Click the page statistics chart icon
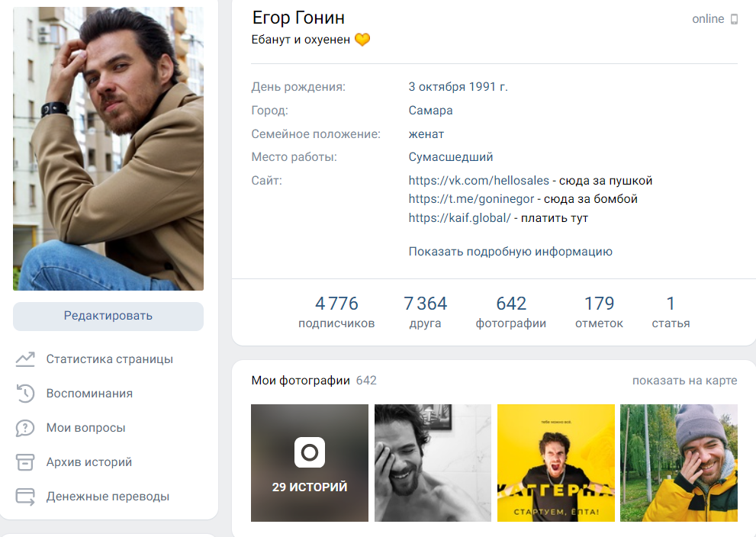 (x=25, y=359)
